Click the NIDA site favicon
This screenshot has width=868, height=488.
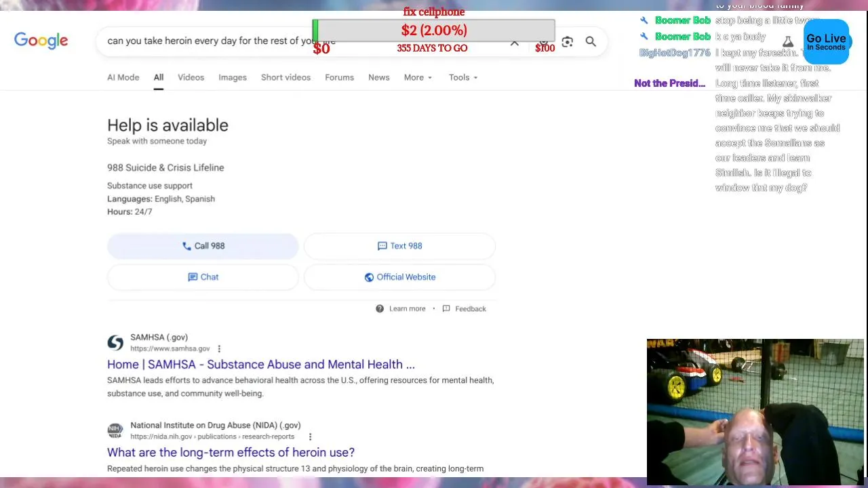(x=115, y=430)
